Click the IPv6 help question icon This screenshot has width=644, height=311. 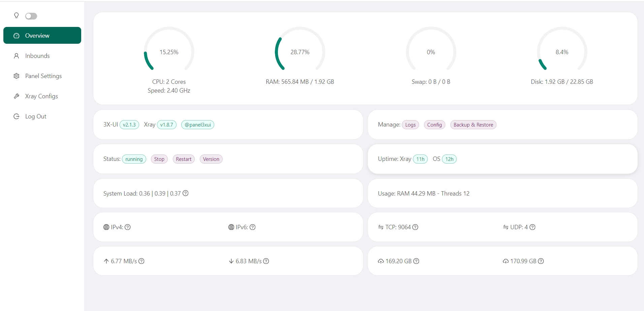coord(253,227)
